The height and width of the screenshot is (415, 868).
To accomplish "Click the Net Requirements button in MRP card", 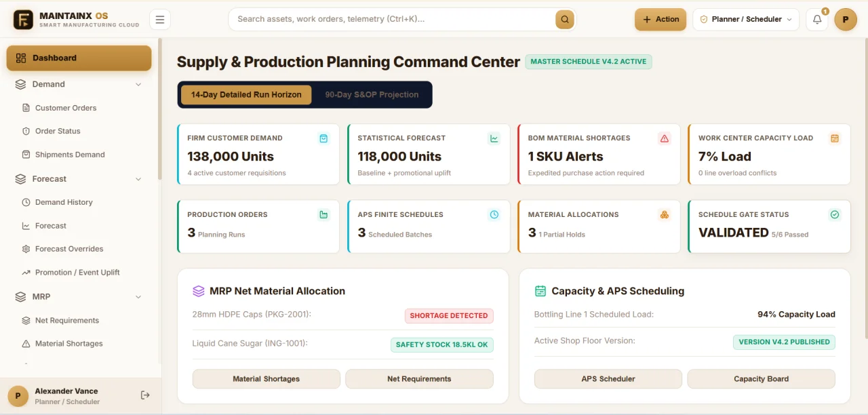I will point(419,379).
